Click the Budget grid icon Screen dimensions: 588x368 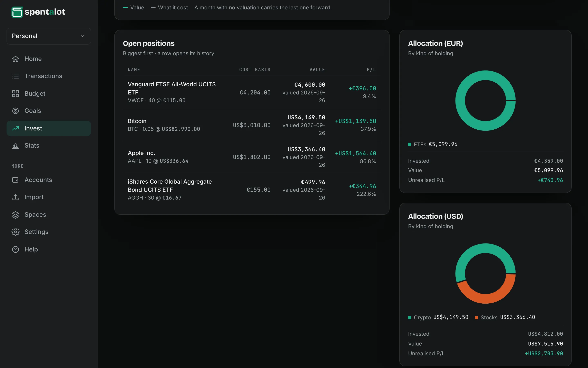pos(16,93)
